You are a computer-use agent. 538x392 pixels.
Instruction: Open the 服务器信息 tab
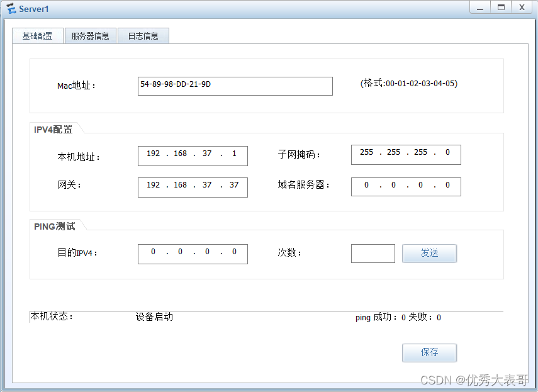coord(90,36)
